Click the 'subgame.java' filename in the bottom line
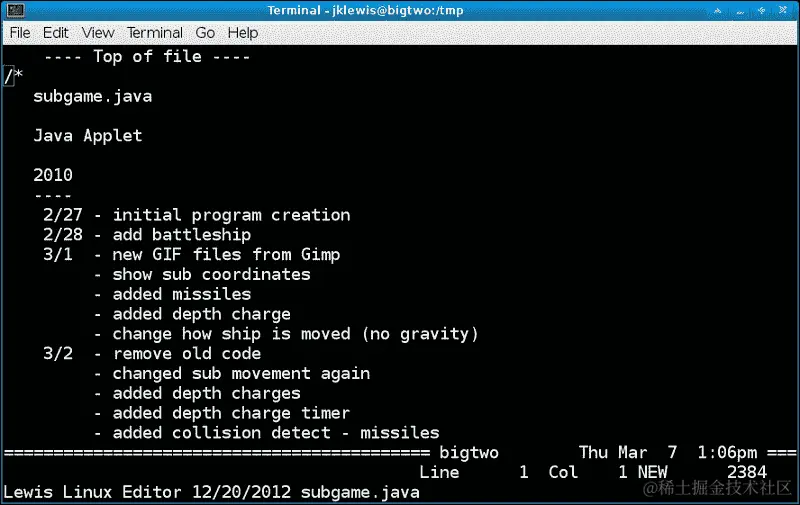800x505 pixels. tap(360, 492)
